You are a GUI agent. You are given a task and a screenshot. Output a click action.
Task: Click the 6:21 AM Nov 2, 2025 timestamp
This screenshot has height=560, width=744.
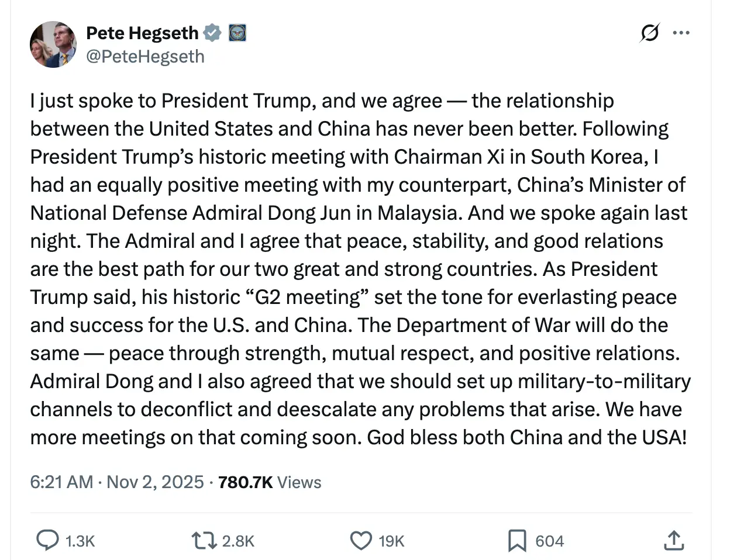117,482
